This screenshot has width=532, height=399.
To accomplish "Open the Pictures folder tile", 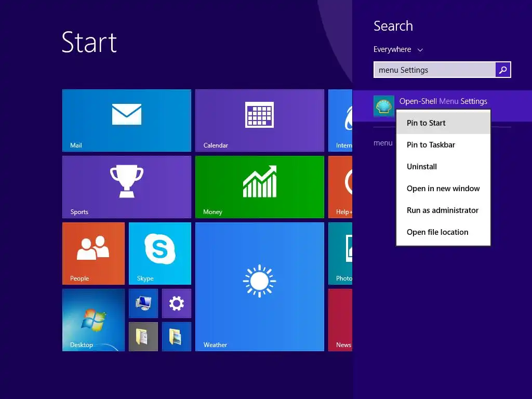I will [177, 337].
